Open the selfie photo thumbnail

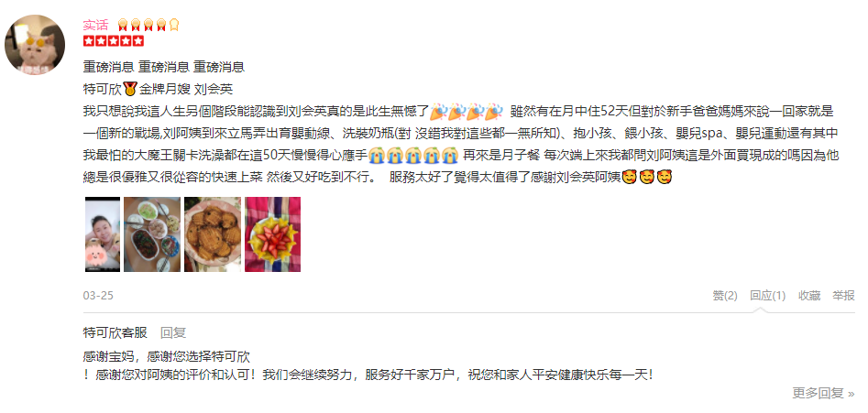tap(103, 234)
